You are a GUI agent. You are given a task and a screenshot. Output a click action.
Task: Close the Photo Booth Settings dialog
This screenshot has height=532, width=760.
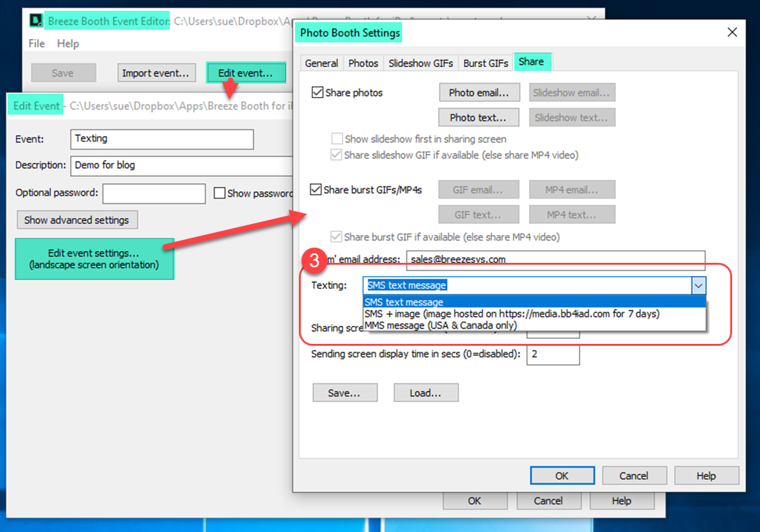(732, 32)
